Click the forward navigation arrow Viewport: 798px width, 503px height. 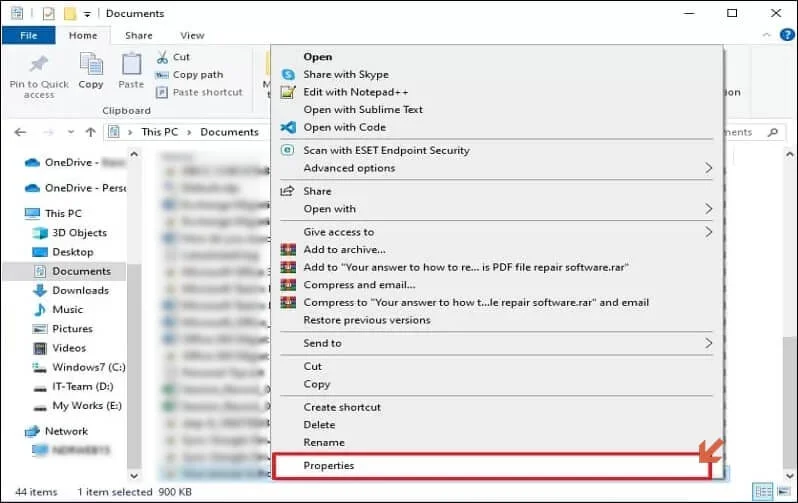(x=48, y=132)
